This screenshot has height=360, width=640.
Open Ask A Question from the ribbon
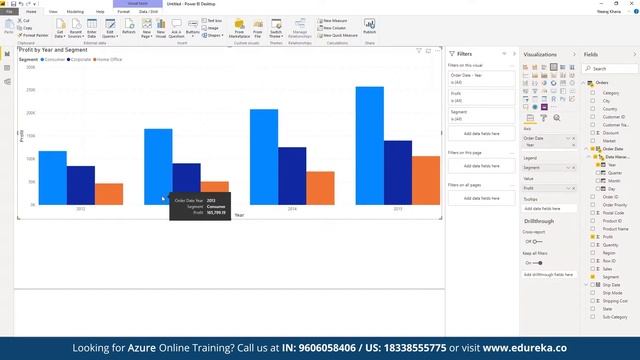pos(176,28)
